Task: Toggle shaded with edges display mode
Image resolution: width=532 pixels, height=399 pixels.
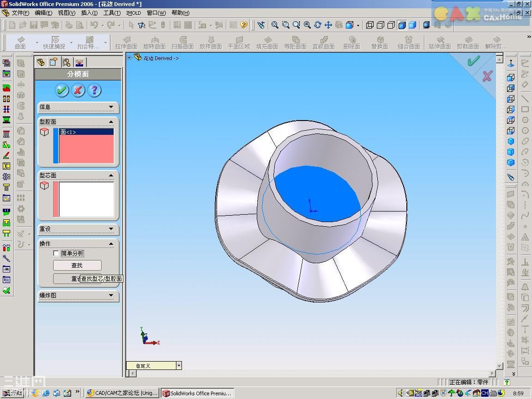Action: click(x=402, y=25)
